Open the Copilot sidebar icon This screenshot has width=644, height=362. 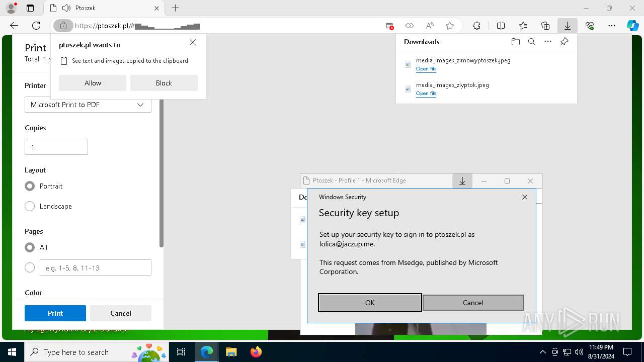point(632,26)
